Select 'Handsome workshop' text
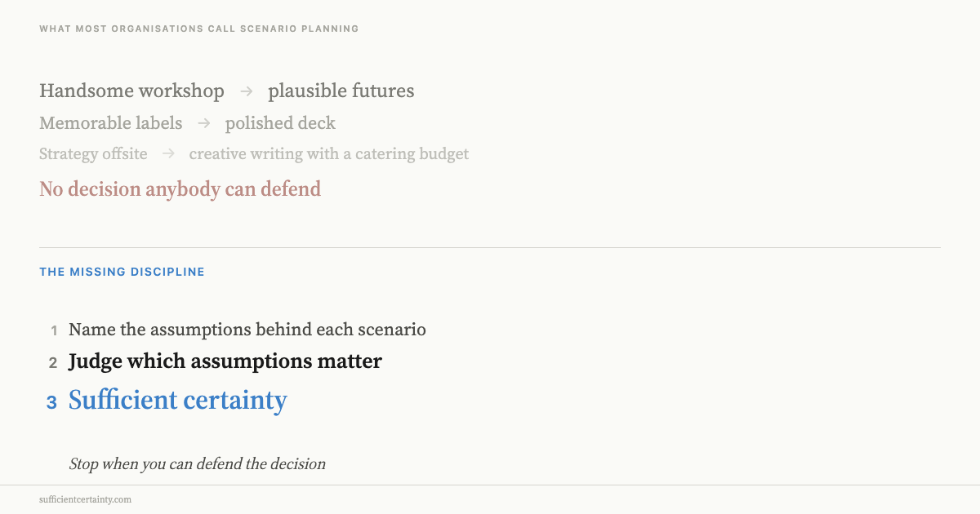The height and width of the screenshot is (514, 980). (131, 91)
